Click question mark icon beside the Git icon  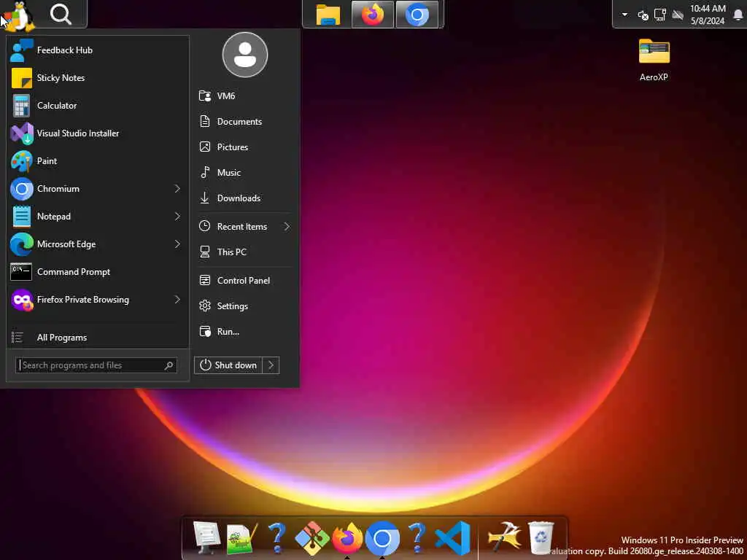(x=276, y=538)
